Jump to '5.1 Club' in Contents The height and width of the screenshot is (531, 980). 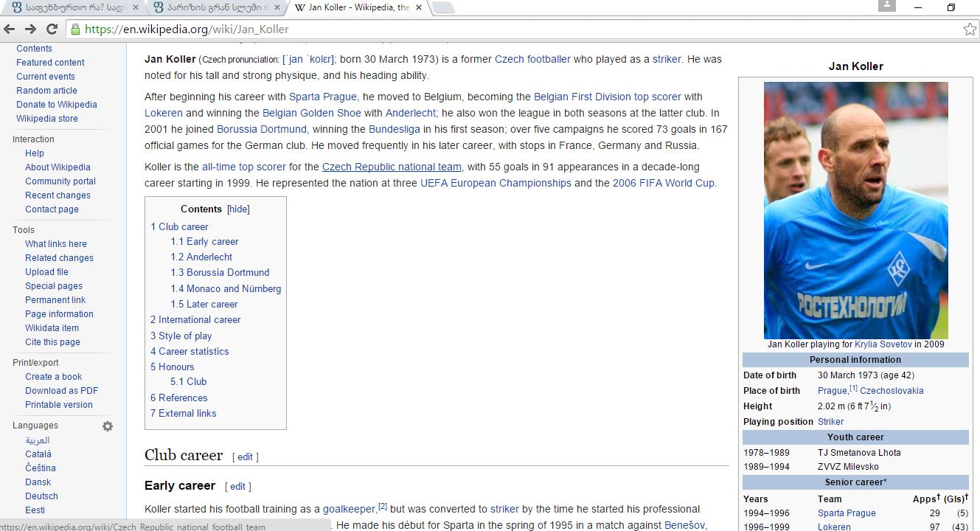[188, 382]
